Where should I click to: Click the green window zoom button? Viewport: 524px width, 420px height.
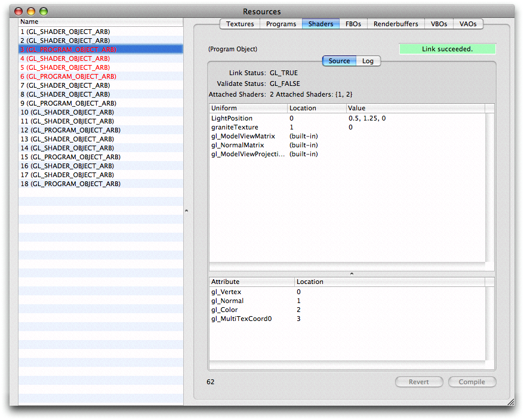click(x=43, y=11)
